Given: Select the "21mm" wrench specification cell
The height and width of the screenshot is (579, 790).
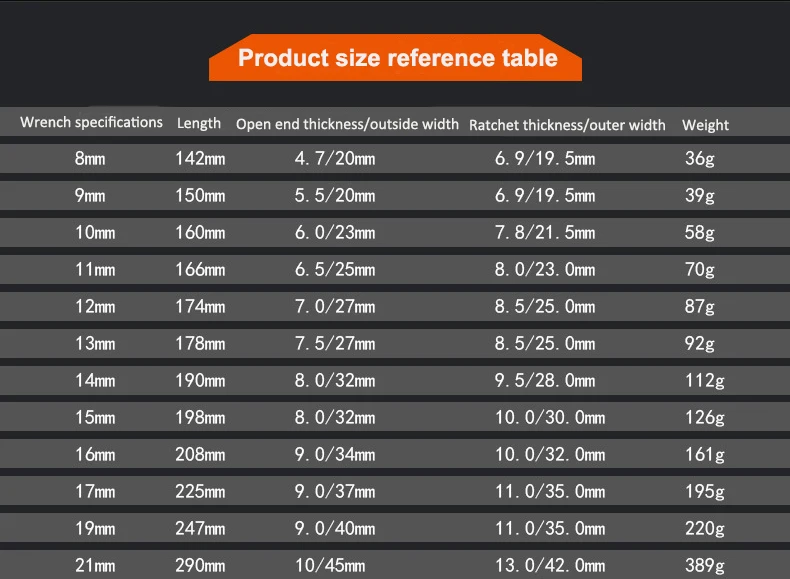Looking at the screenshot, I should point(95,565).
